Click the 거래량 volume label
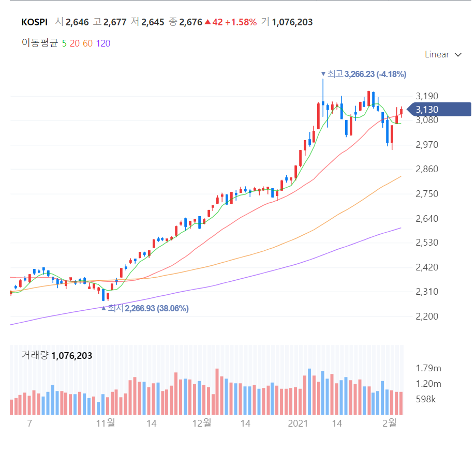The height and width of the screenshot is (453, 476). coord(34,355)
